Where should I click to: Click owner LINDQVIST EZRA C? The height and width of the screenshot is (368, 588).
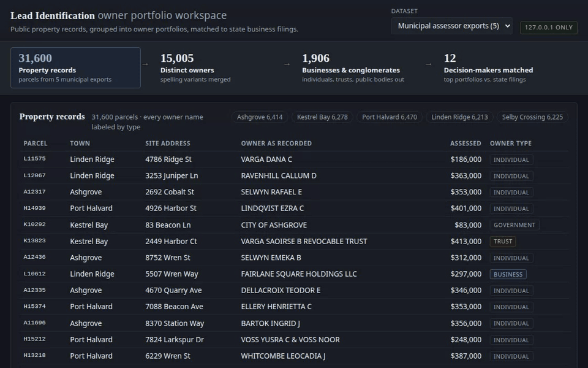pos(272,209)
